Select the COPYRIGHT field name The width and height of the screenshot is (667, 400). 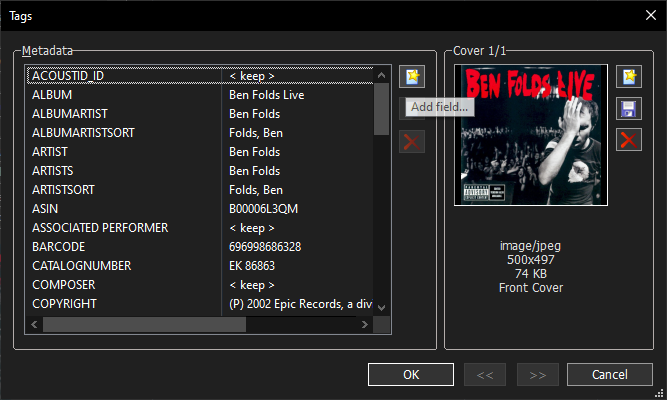[x=65, y=304]
